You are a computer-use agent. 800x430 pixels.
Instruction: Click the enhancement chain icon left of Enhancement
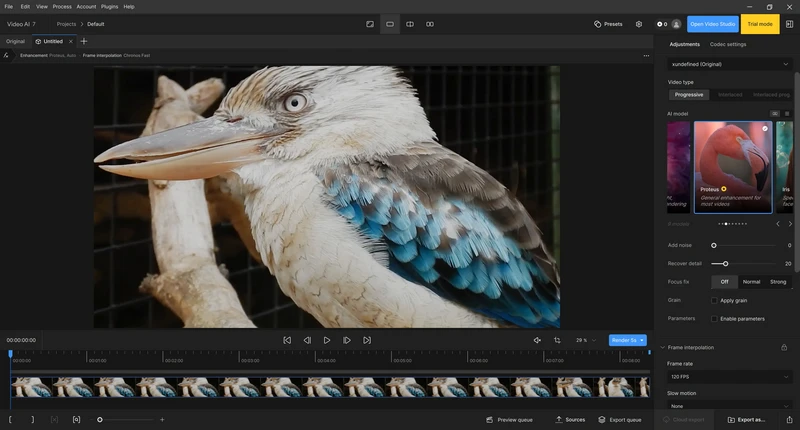point(6,56)
